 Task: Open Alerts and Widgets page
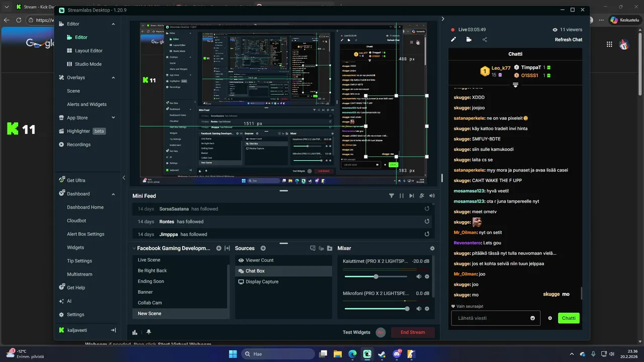pyautogui.click(x=87, y=105)
